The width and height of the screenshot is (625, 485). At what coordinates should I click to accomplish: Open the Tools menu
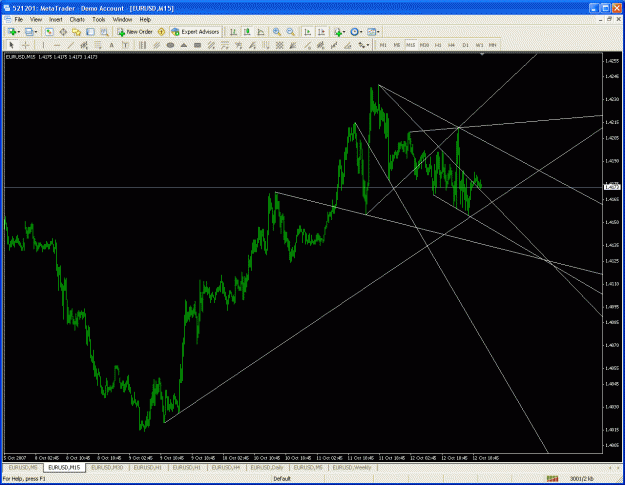(x=98, y=19)
